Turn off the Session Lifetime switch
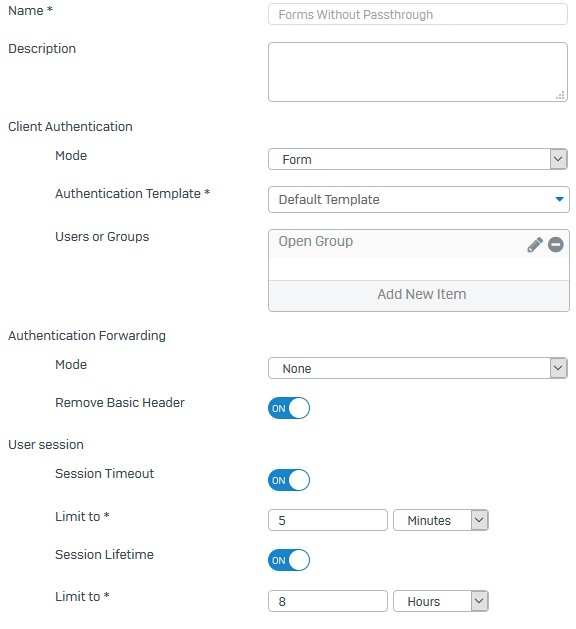Image resolution: width=576 pixels, height=629 pixels. click(x=289, y=560)
